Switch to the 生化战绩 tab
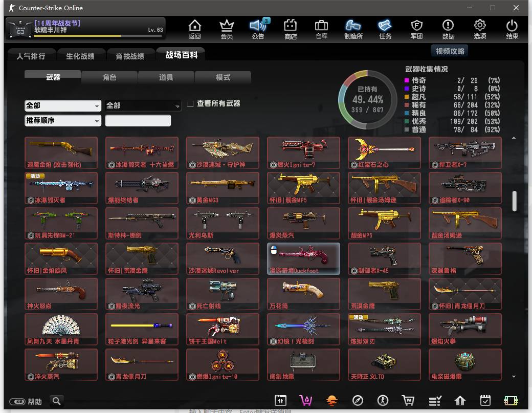The image size is (532, 413). point(80,56)
